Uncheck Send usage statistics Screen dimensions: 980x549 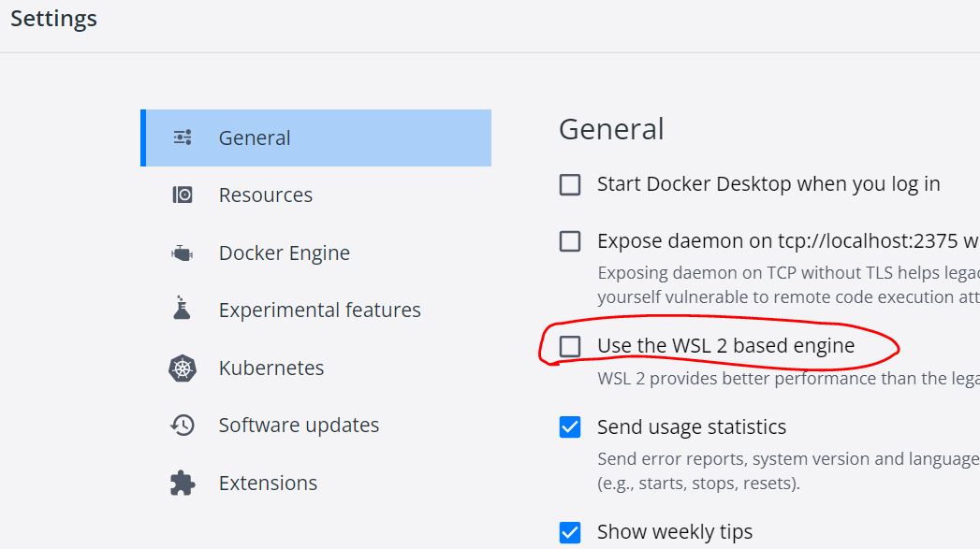[570, 427]
